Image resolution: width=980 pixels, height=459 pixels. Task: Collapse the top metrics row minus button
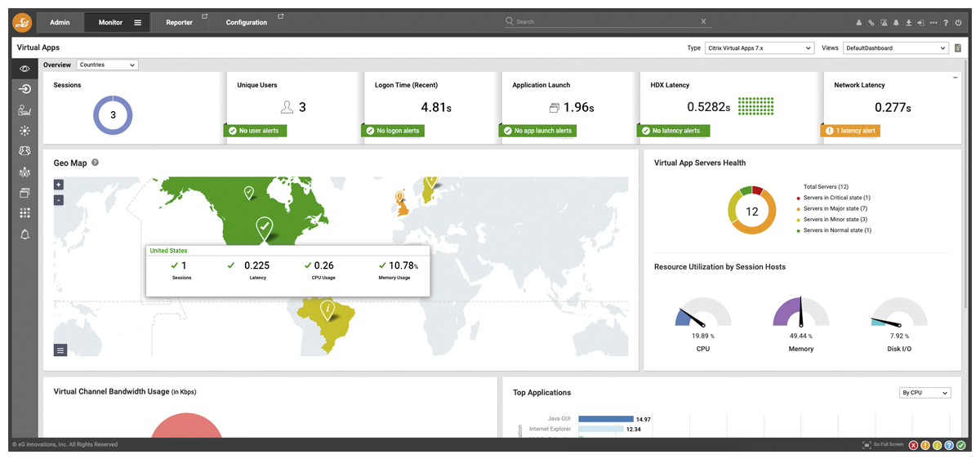click(955, 78)
